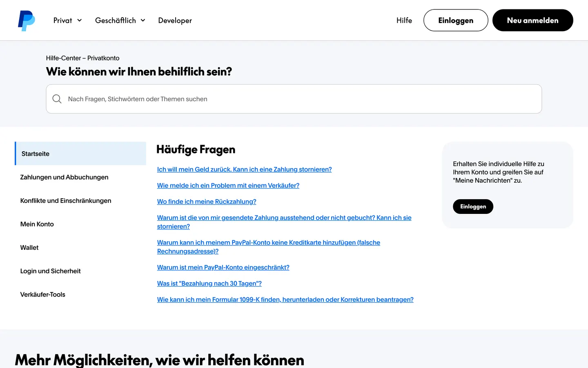Image resolution: width=588 pixels, height=368 pixels.
Task: Open 'Zahlung ausstehend oder nicht gebucht' link
Action: coord(284,222)
